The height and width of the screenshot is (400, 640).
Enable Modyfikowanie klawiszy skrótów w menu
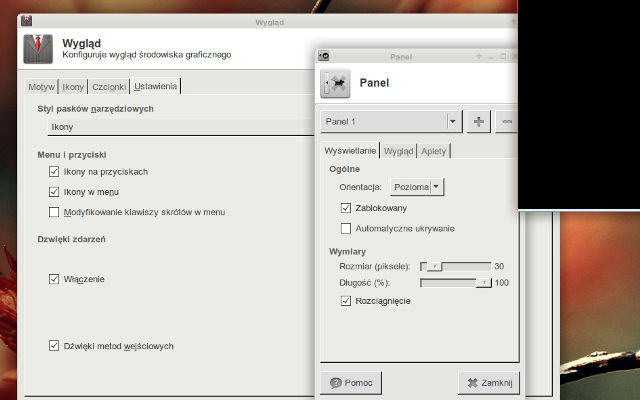[54, 212]
